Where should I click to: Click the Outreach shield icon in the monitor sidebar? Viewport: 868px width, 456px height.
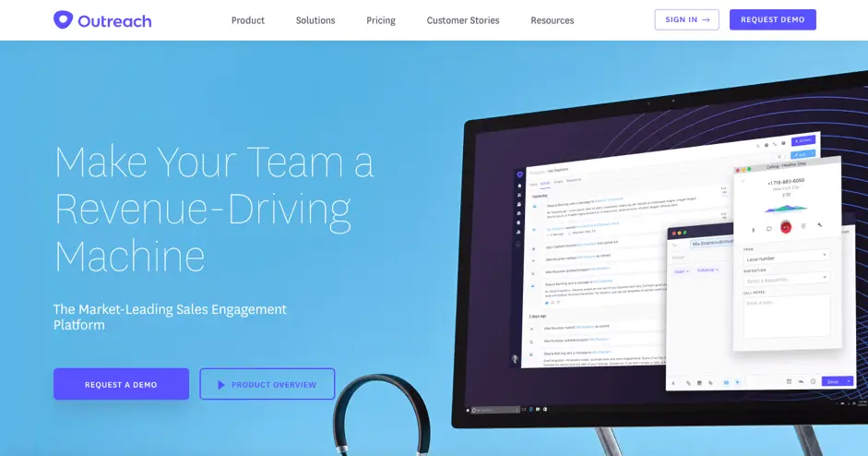(x=520, y=174)
